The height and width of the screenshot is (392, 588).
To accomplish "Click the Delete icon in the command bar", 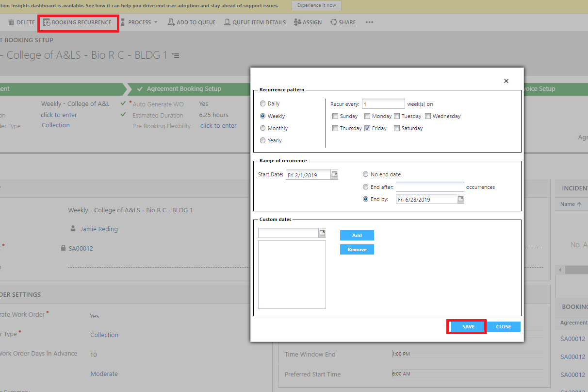I will point(10,22).
